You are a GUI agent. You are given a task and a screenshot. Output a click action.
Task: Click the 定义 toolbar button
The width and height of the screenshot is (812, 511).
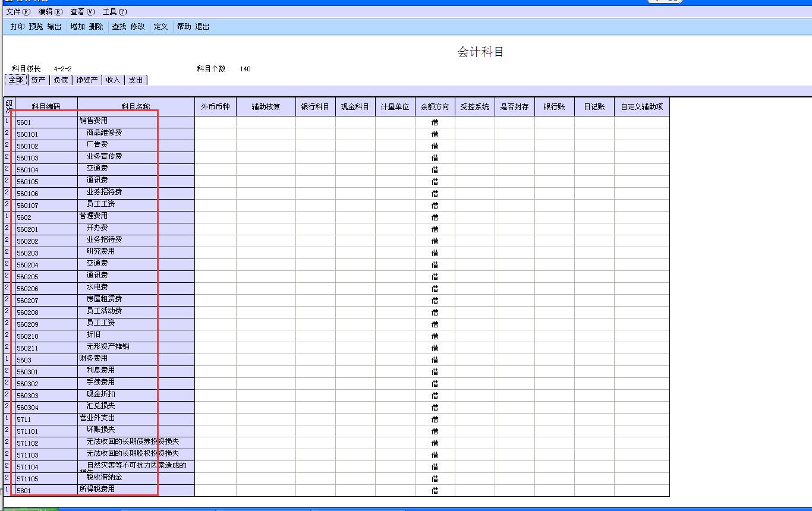[160, 27]
